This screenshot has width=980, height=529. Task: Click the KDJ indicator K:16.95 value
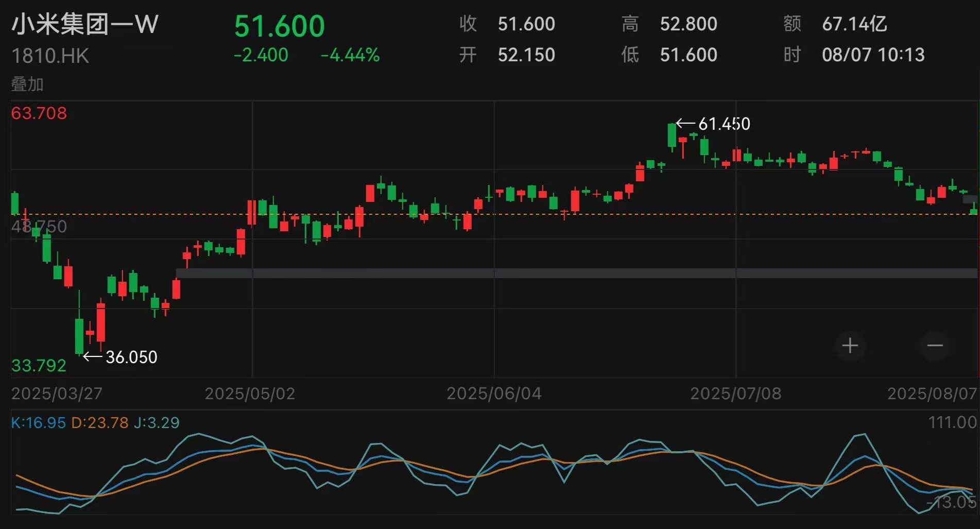(x=39, y=423)
